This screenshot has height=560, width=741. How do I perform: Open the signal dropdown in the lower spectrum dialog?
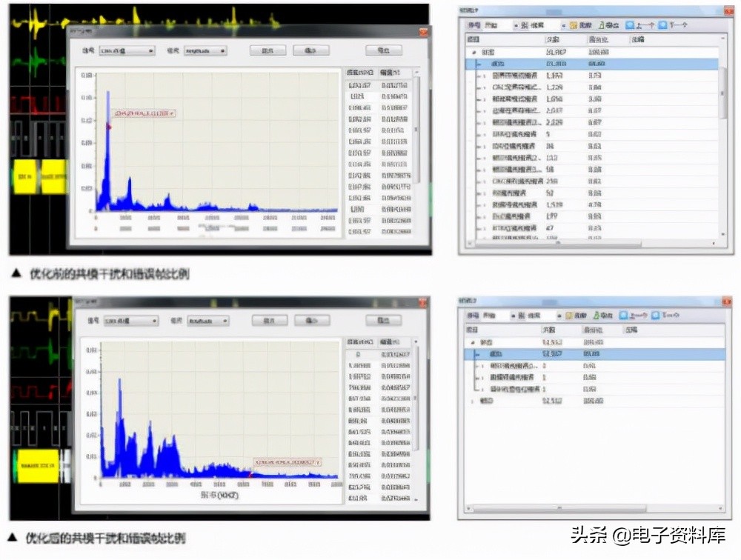coord(131,321)
